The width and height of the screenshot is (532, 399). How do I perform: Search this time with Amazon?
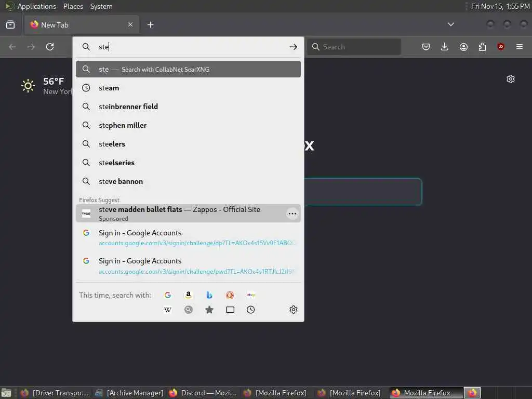(188, 295)
